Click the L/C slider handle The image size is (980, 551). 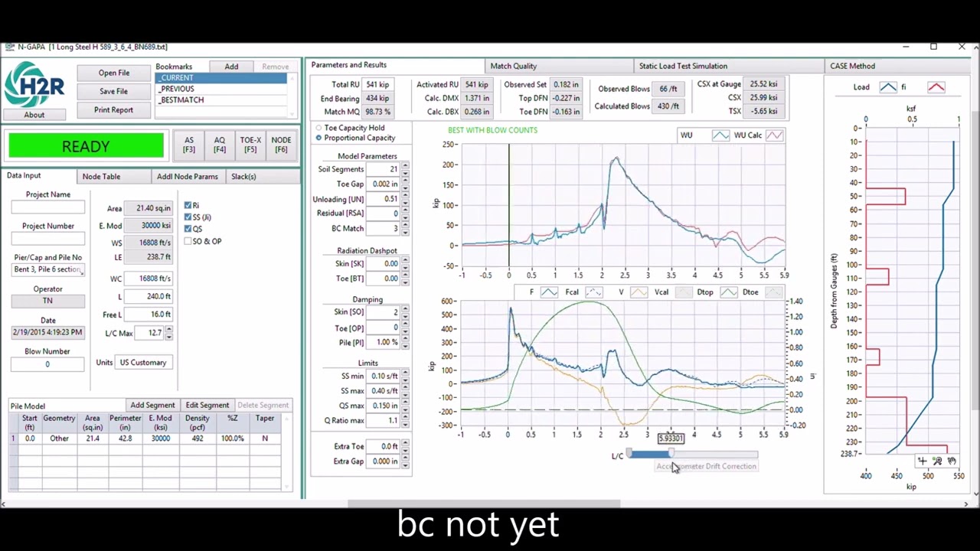coord(671,455)
